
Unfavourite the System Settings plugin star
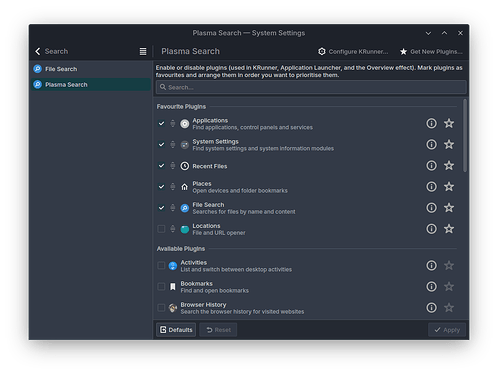point(449,144)
